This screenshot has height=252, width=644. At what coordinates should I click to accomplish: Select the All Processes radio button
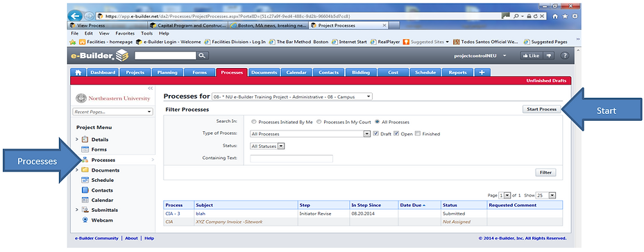point(377,122)
